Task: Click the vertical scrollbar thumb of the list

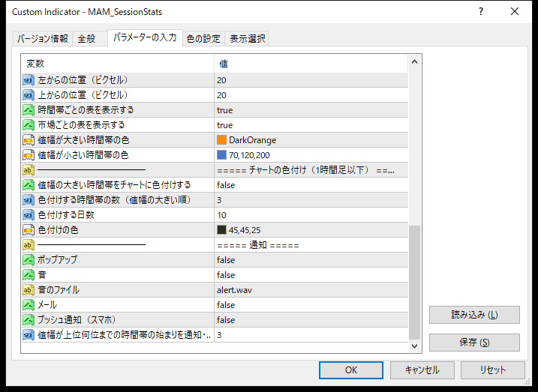Action: tap(414, 283)
